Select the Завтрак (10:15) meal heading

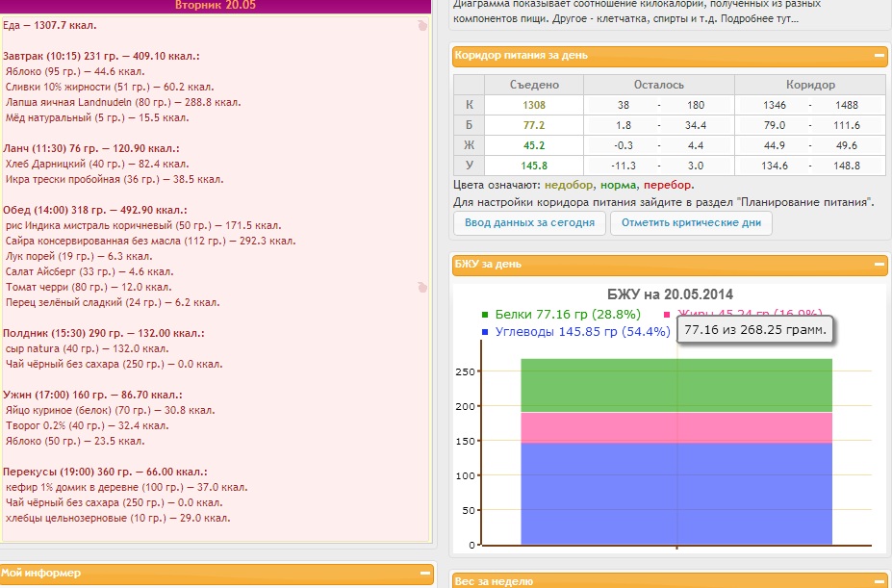(x=101, y=56)
